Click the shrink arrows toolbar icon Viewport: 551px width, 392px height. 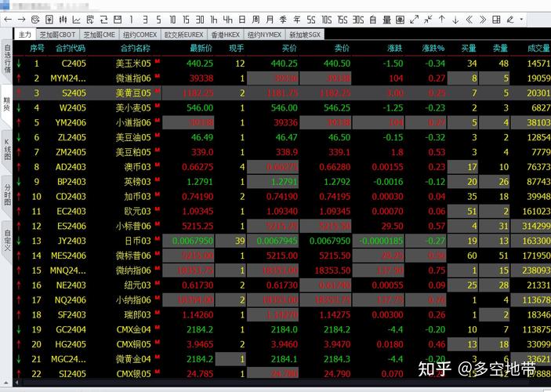(x=428, y=19)
